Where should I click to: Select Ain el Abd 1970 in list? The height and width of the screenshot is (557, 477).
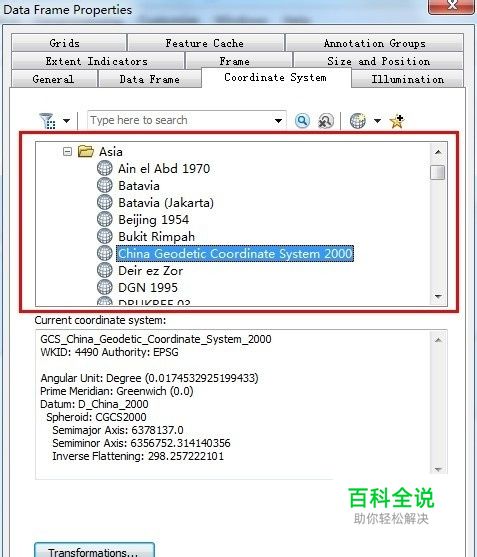tap(164, 168)
